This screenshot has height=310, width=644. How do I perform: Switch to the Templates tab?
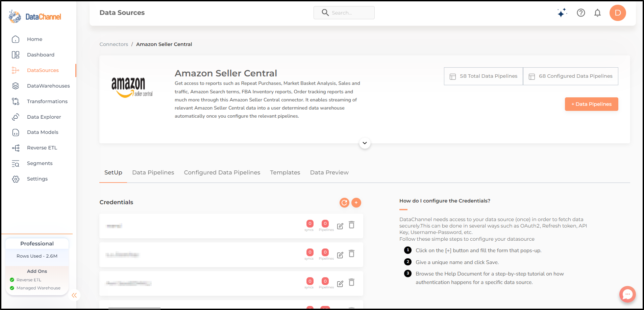[x=285, y=172]
